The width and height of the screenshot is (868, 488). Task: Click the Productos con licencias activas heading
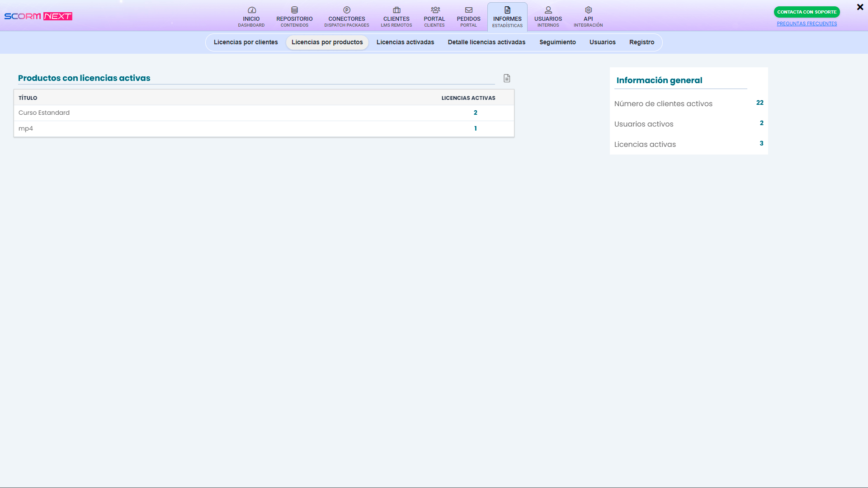pos(84,78)
